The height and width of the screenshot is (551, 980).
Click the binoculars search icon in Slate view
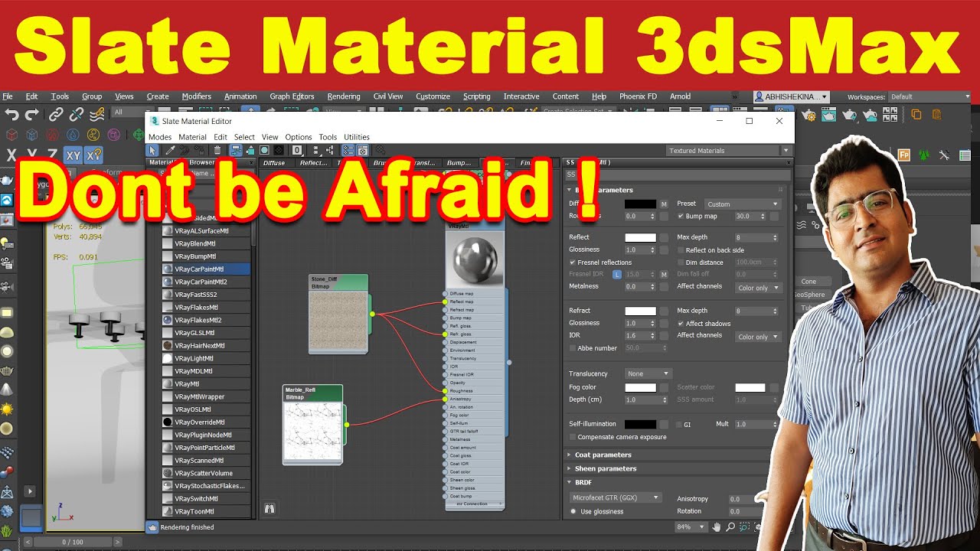269,507
